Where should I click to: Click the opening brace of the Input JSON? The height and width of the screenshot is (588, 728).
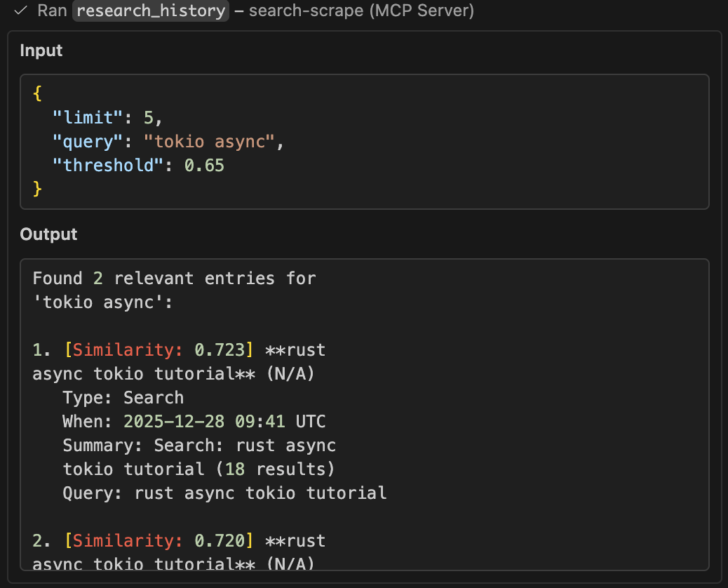[36, 93]
